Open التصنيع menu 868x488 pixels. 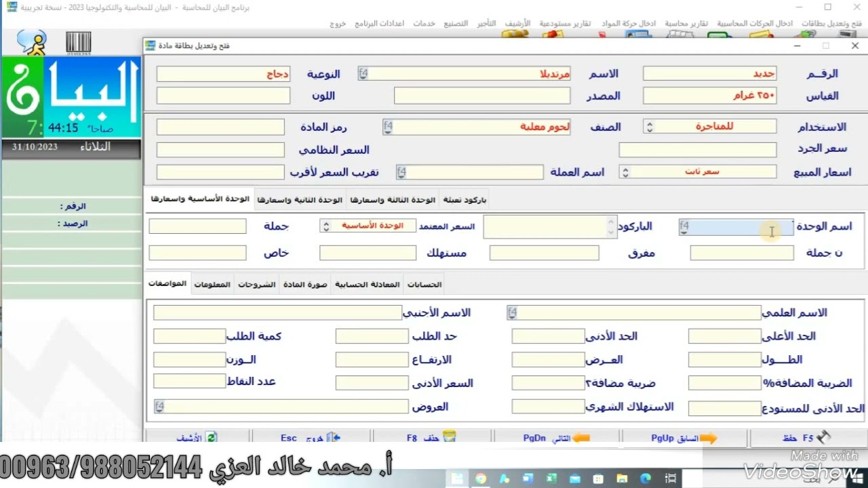tap(456, 23)
